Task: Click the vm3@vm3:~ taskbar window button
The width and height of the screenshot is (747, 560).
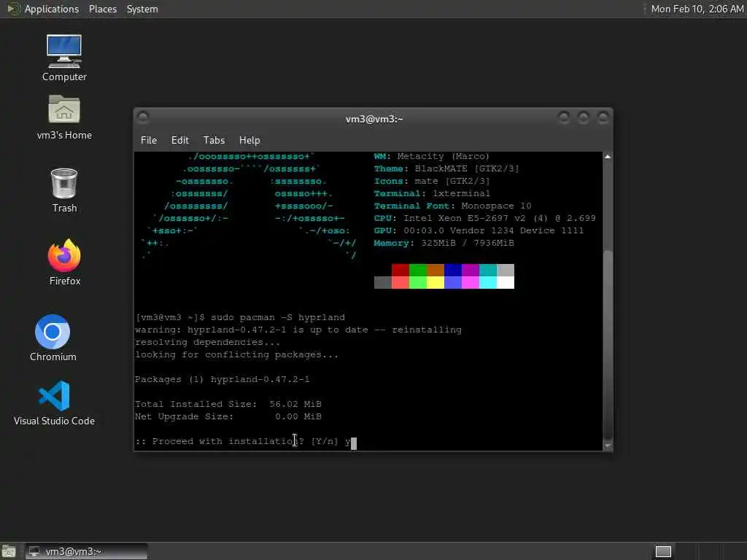Action: click(86, 551)
